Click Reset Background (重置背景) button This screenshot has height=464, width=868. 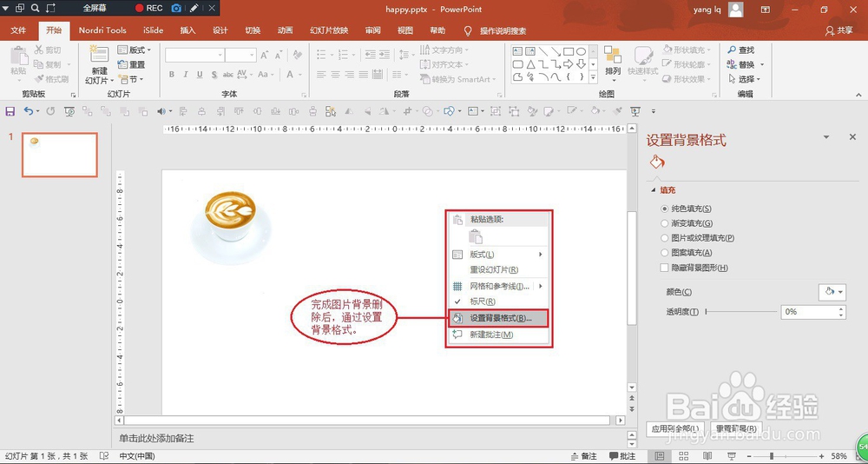[736, 429]
